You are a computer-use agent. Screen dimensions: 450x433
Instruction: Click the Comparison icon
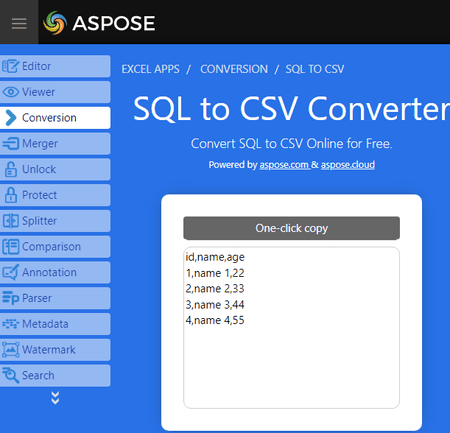tap(11, 246)
